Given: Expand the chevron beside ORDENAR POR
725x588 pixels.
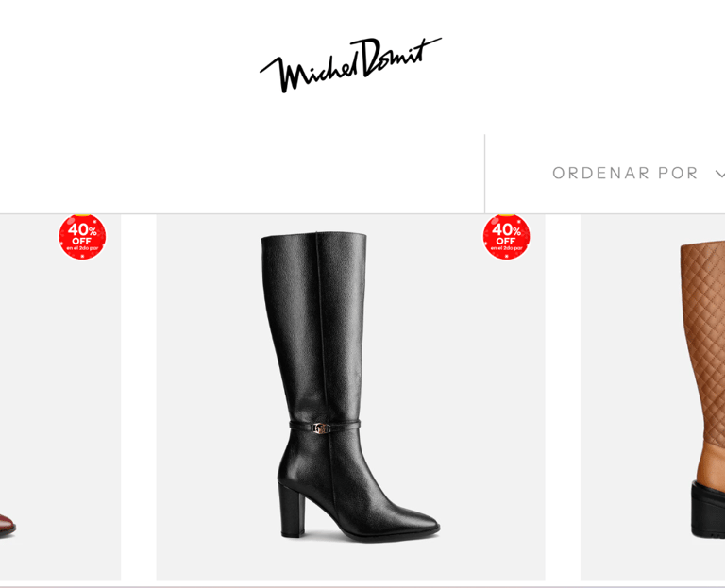Looking at the screenshot, I should click(720, 174).
